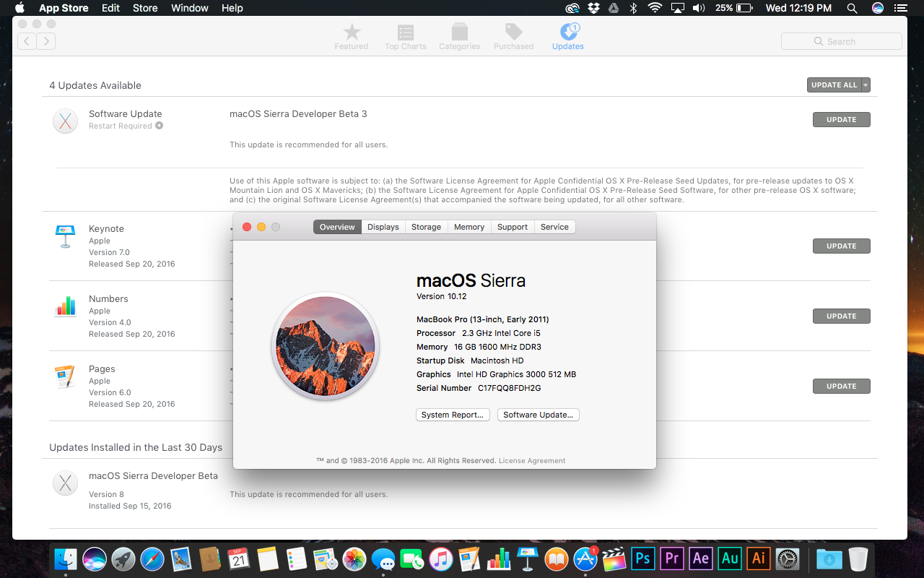
Task: Click the App Store search field
Action: click(x=842, y=41)
